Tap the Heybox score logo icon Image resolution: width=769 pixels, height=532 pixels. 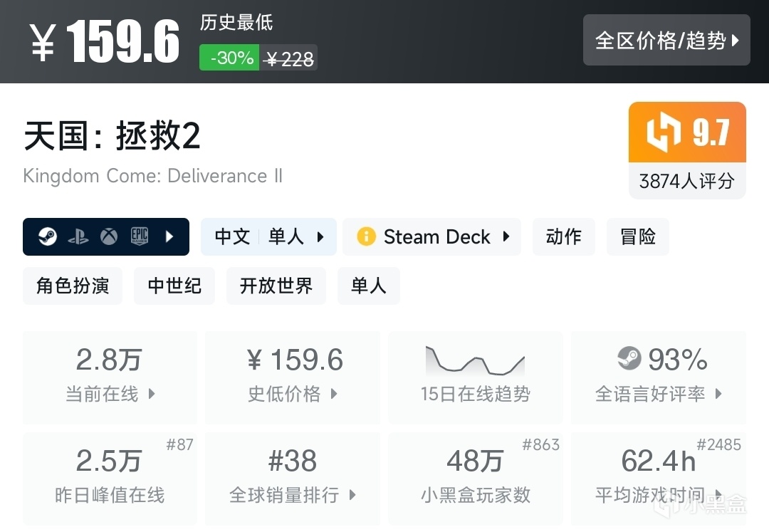664,132
